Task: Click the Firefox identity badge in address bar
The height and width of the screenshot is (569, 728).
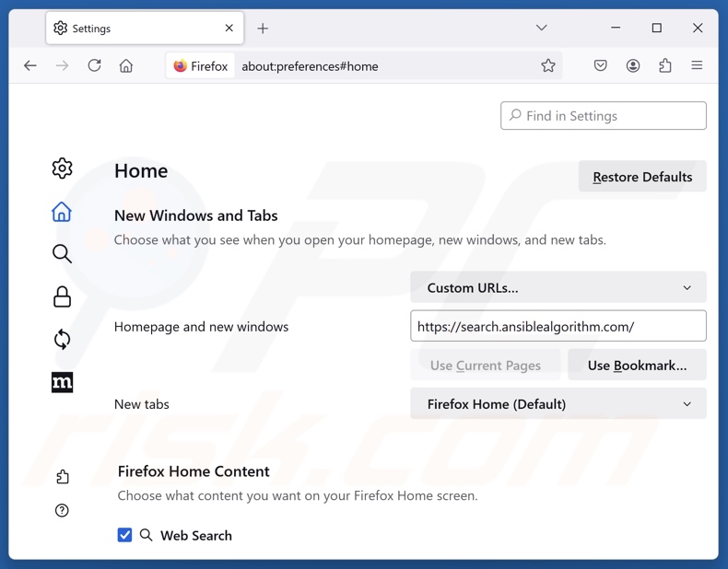Action: click(x=201, y=66)
